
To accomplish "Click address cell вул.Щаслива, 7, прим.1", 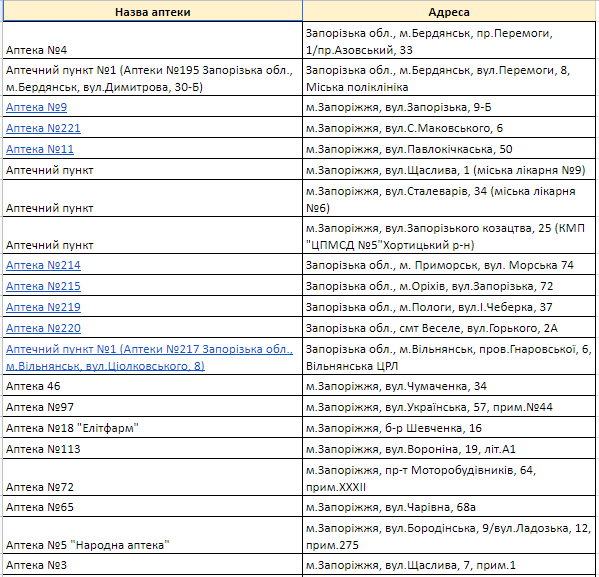I will (x=449, y=564).
